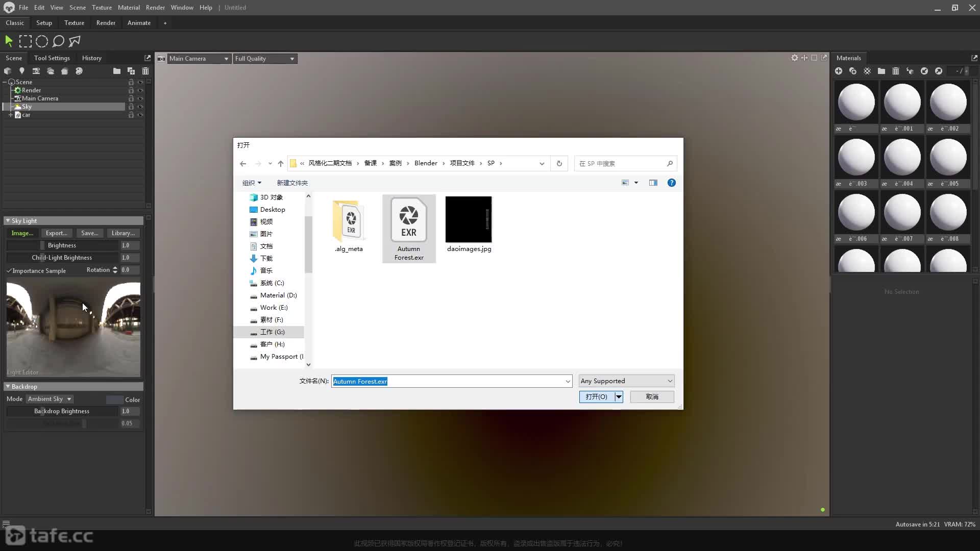Click the Library... button

(123, 233)
